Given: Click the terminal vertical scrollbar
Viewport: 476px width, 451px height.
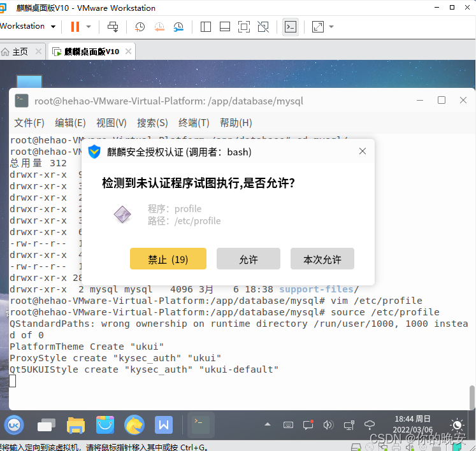Looking at the screenshot, I should [472, 397].
